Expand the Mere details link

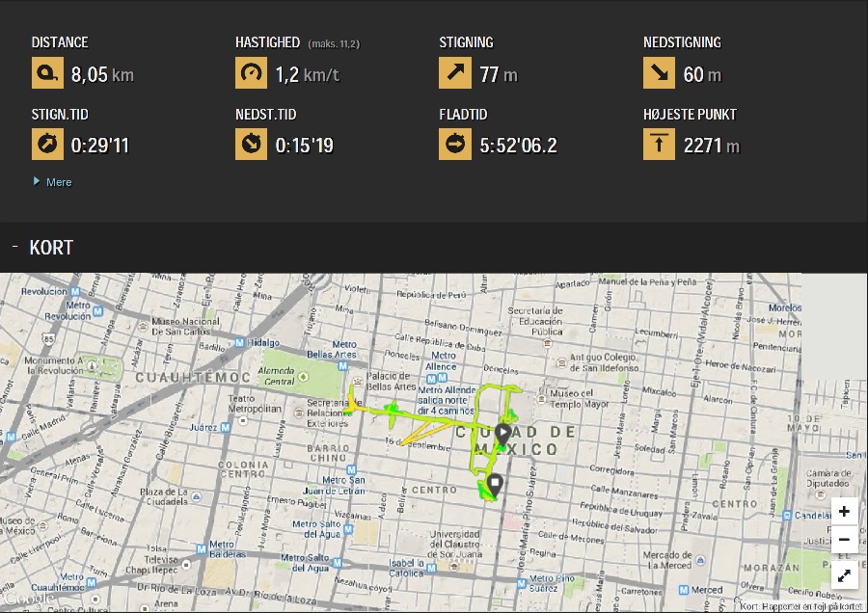click(x=53, y=182)
